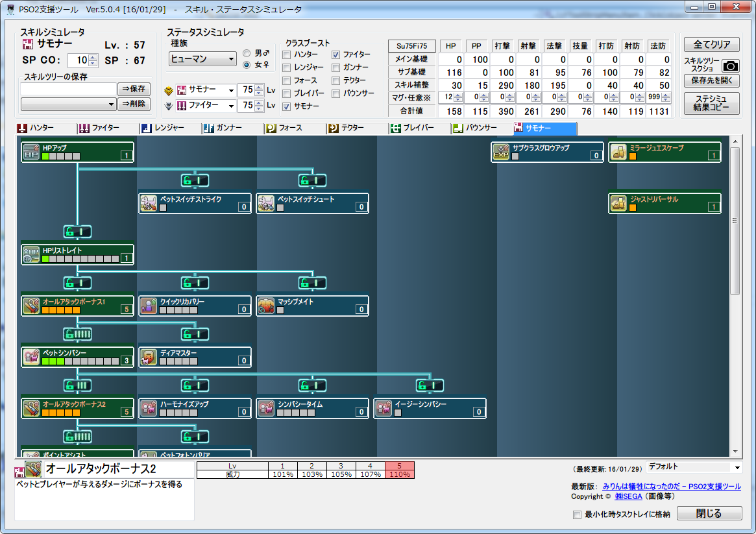Image resolution: width=756 pixels, height=534 pixels.
Task: Open the saved skill tree dropdown
Action: click(69, 104)
